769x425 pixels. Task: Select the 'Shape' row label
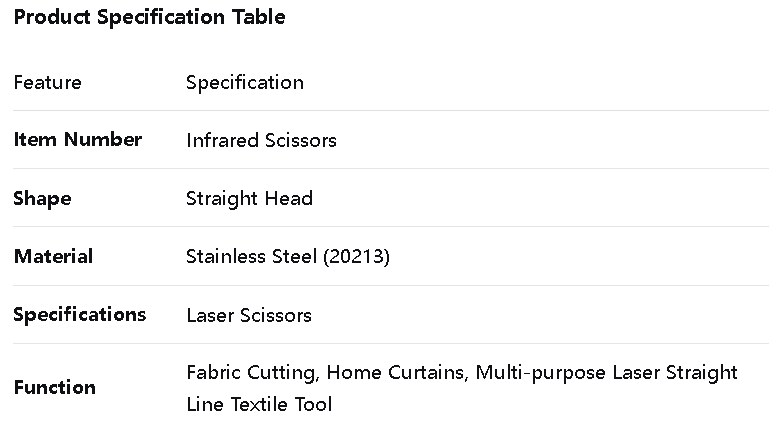(42, 198)
